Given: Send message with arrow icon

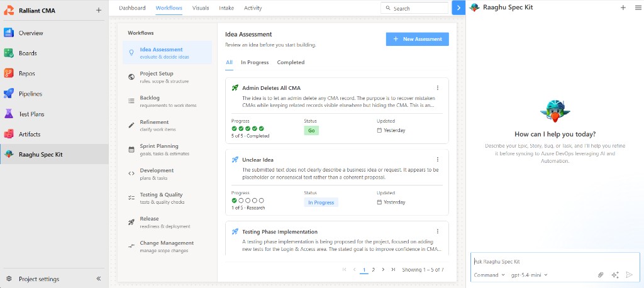Looking at the screenshot, I should (629, 275).
